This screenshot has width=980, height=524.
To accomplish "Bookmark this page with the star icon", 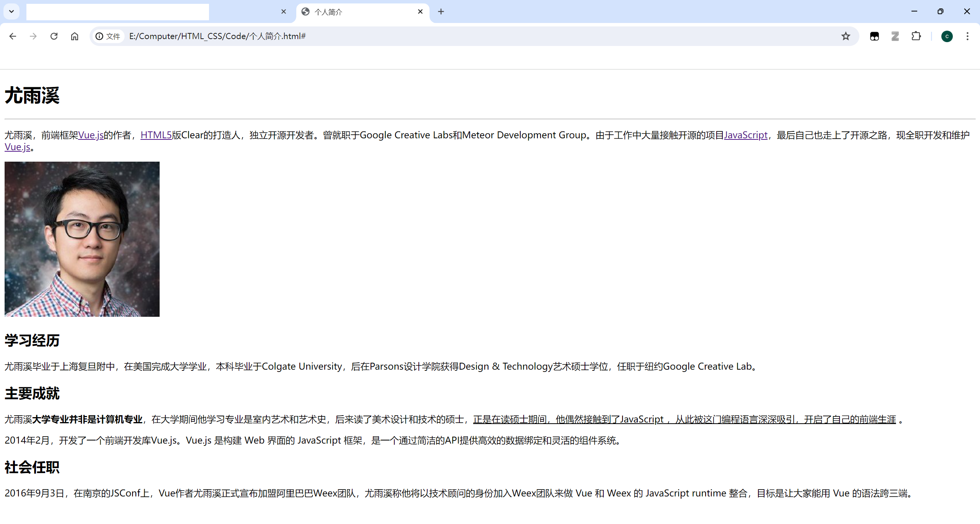I will [x=846, y=36].
